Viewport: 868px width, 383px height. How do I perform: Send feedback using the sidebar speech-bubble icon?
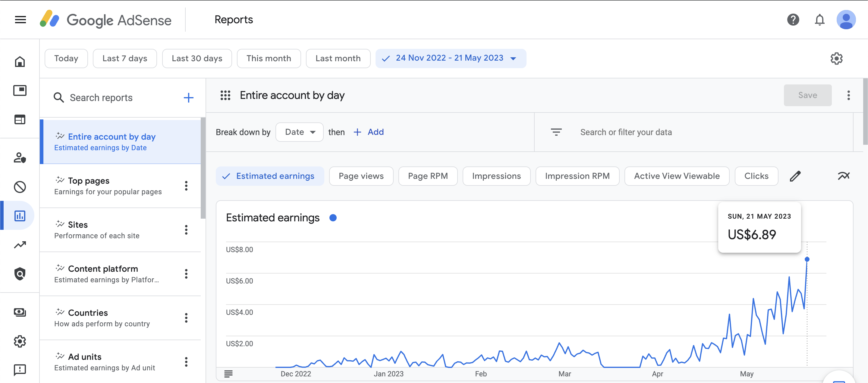(20, 370)
